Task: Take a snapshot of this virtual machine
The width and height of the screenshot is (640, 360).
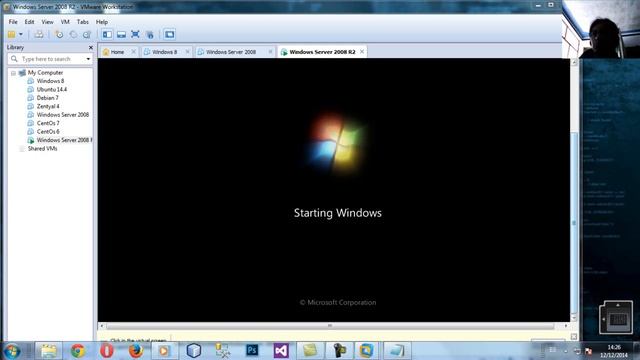Action: click(59, 35)
